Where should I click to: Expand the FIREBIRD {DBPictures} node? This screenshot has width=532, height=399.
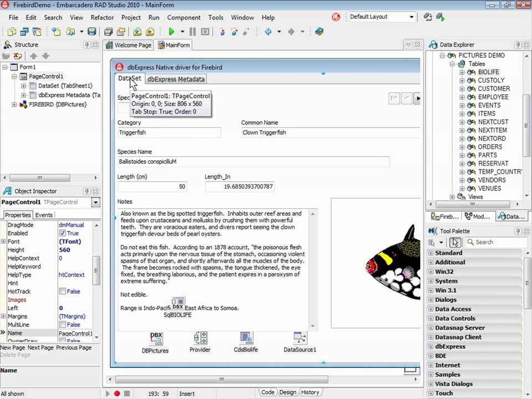(x=14, y=105)
